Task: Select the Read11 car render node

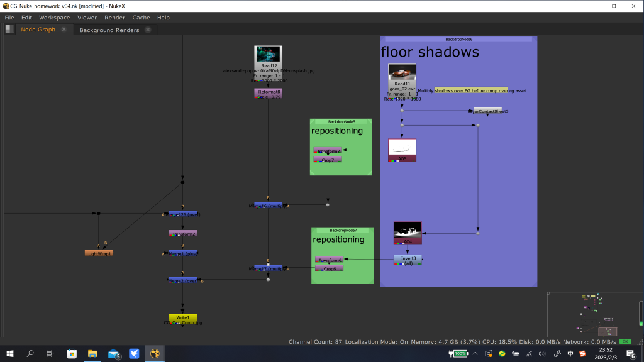Action: tap(402, 73)
